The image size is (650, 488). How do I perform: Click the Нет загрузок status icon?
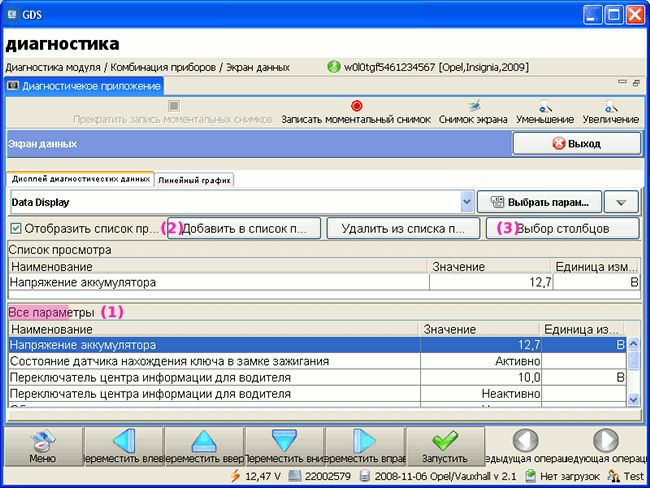pyautogui.click(x=530, y=476)
